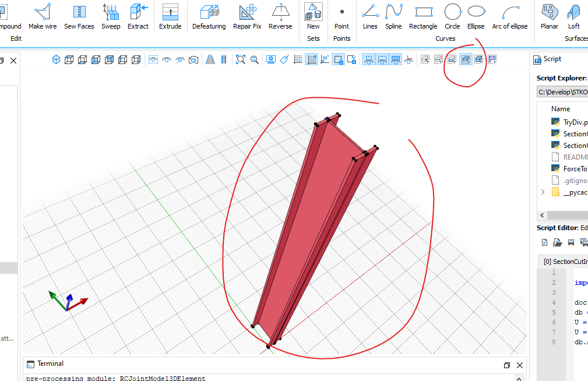Enable vertex selection filter
This screenshot has height=381, width=588.
[x=425, y=59]
